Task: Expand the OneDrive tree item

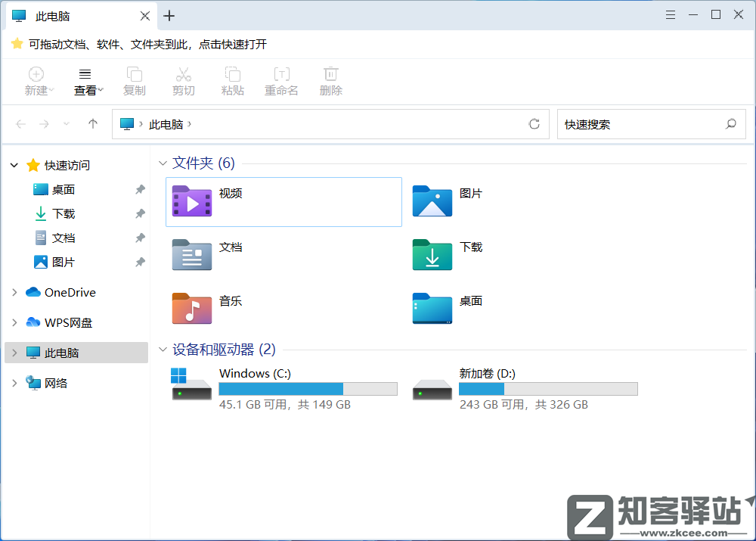Action: pyautogui.click(x=14, y=292)
